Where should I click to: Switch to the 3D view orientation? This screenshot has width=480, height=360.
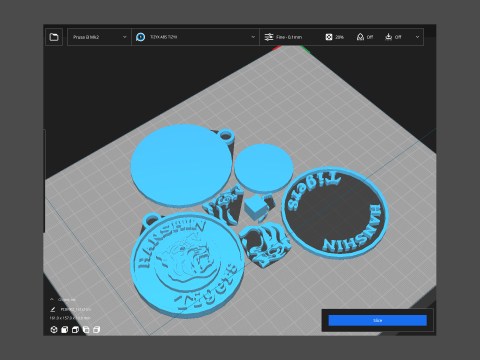(54, 330)
